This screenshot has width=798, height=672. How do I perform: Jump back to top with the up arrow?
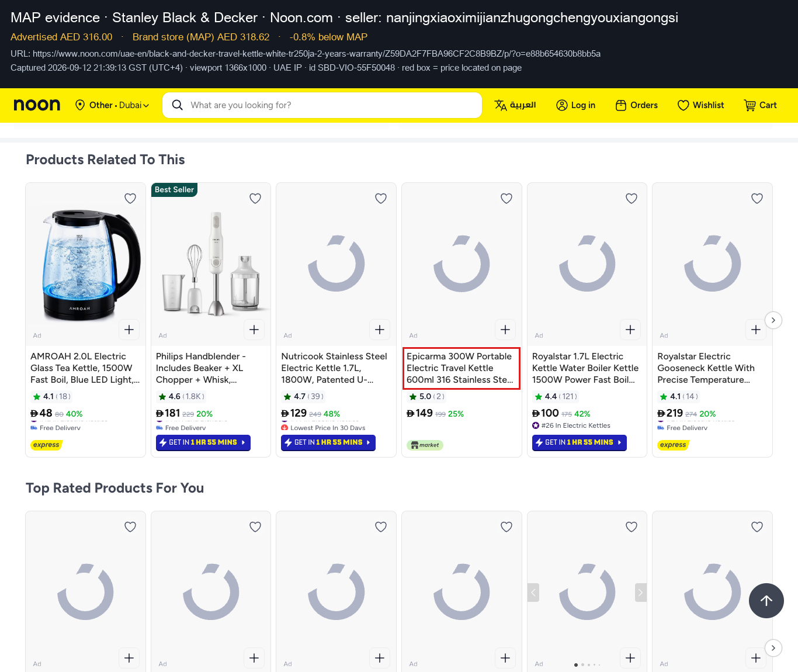[x=766, y=601]
